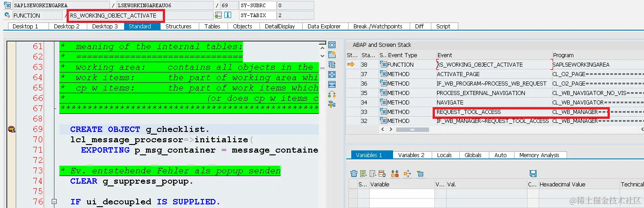
Task: Collapse the IF block at line 76
Action: coord(54,202)
